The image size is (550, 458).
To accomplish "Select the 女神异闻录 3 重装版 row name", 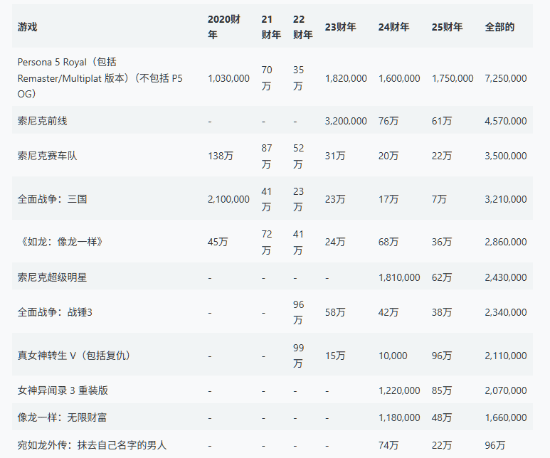I will point(63,391).
